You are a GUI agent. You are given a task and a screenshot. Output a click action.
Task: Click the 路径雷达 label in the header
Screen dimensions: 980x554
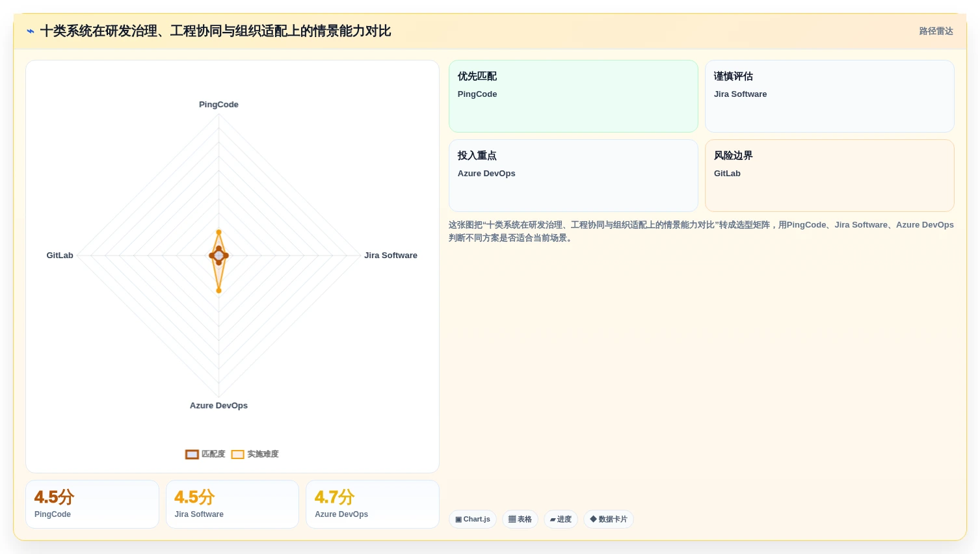coord(936,31)
